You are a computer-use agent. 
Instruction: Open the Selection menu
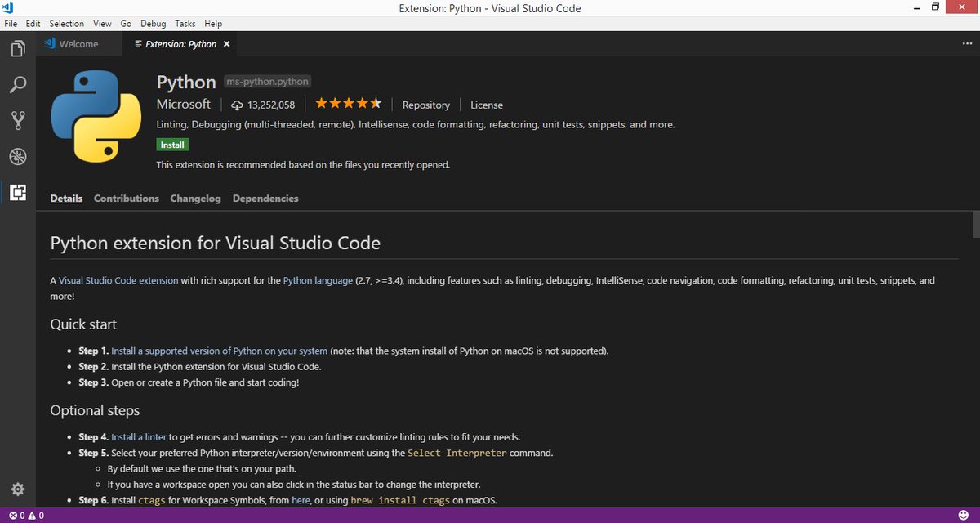click(66, 24)
